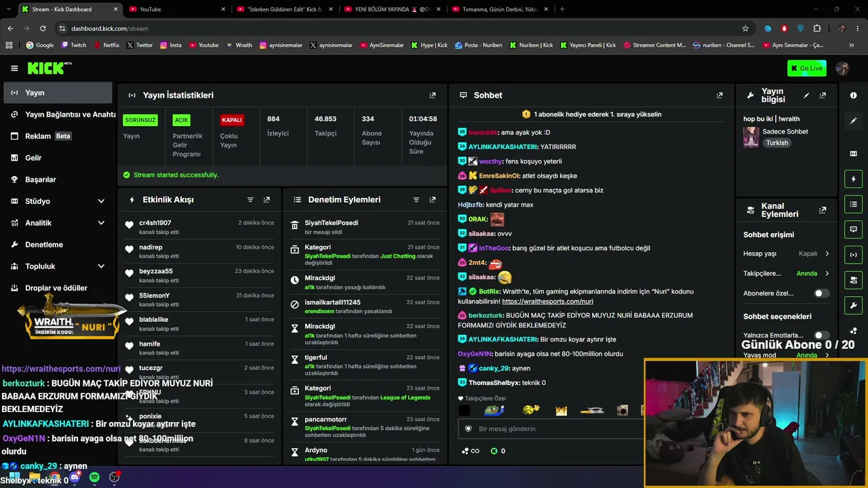This screenshot has height=488, width=868.
Task: Open the Twitch bookmark
Action: 74,45
